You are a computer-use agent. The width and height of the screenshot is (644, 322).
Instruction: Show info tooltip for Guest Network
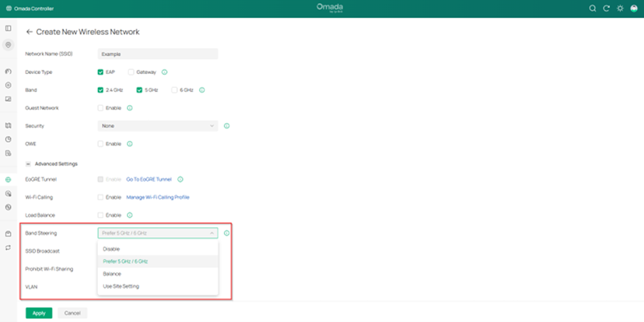pyautogui.click(x=130, y=108)
